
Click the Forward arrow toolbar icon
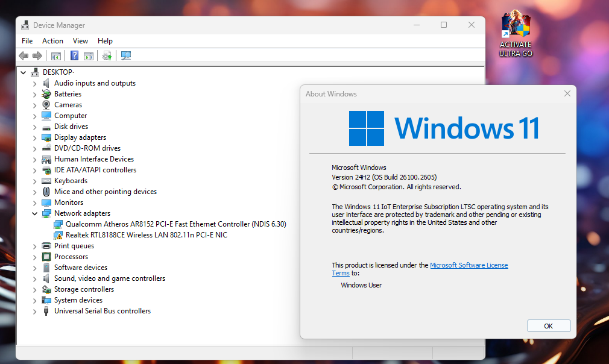pos(37,56)
